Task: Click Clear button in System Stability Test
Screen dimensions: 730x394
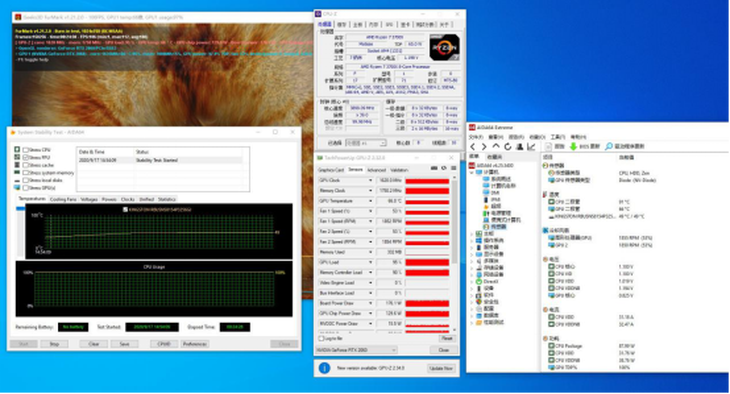Action: coord(94,344)
